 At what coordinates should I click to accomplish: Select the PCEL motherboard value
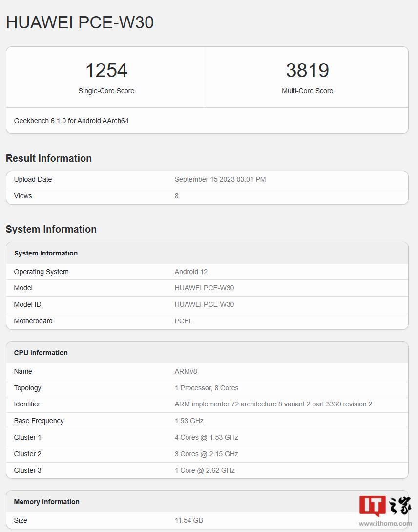click(x=184, y=321)
